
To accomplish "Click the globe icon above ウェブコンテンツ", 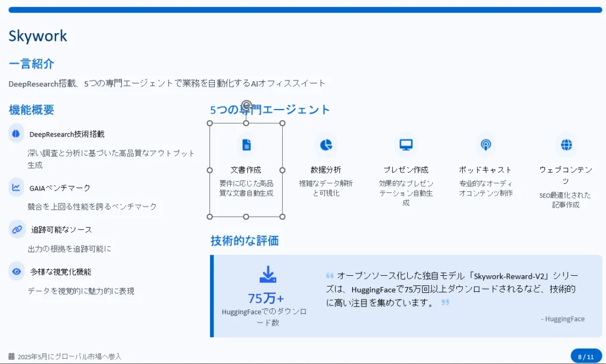I will coord(566,145).
